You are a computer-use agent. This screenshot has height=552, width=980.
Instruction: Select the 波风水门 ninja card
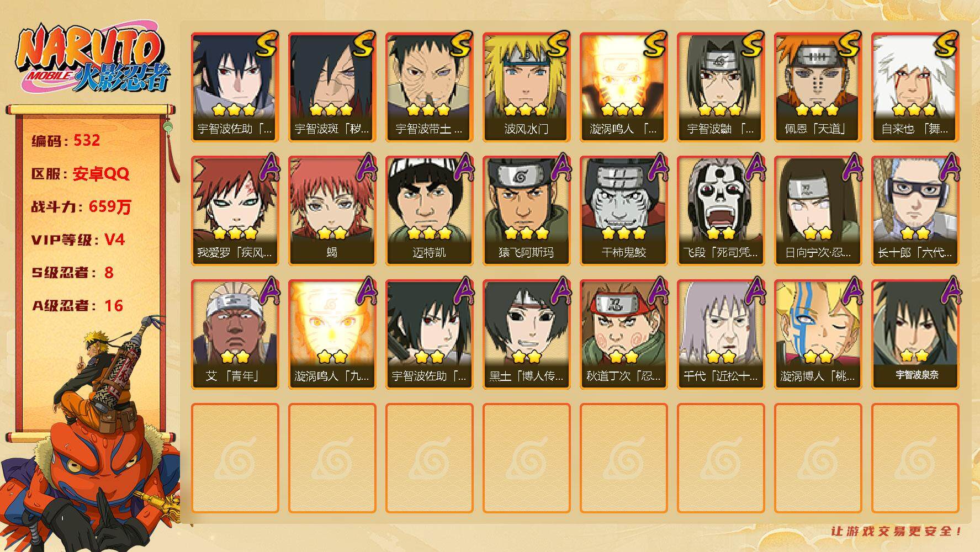tap(526, 87)
